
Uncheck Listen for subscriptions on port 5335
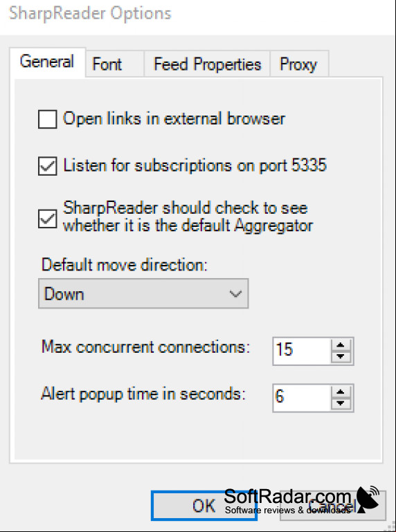pyautogui.click(x=48, y=166)
